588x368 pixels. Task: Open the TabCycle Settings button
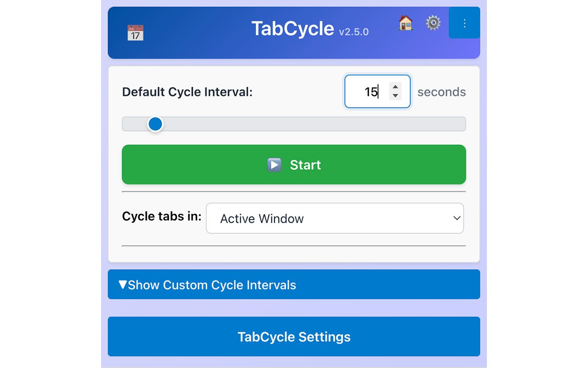[294, 337]
